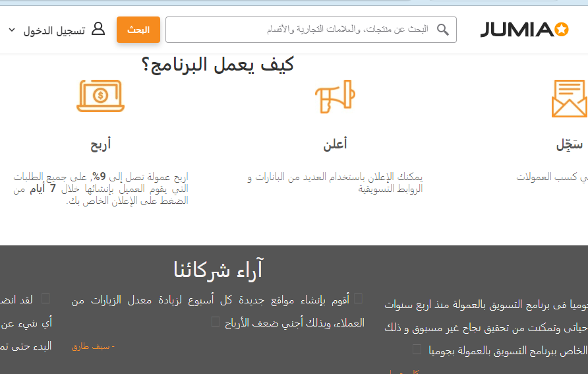588x374 pixels.
Task: Click the envelope register icon
Action: [569, 98]
